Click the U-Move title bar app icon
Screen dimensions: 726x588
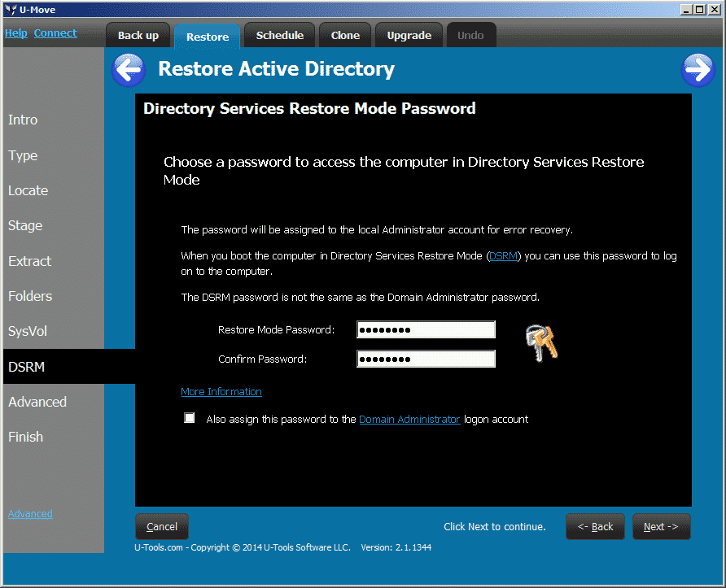click(x=11, y=9)
